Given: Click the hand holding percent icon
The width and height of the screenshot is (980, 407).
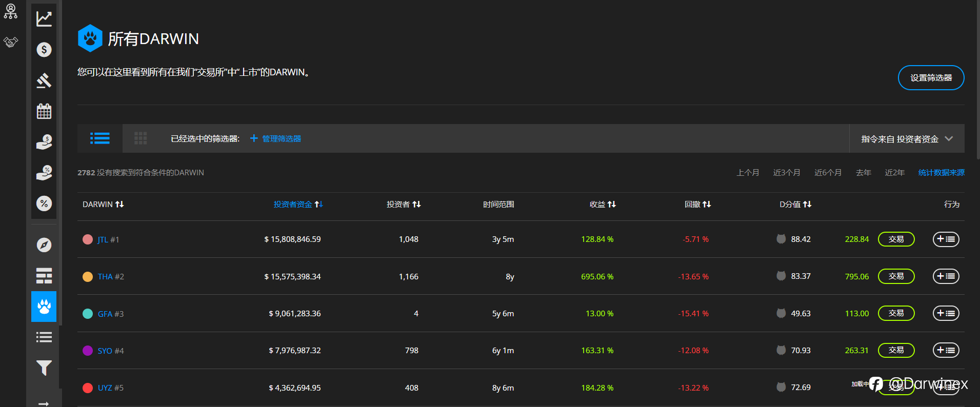Looking at the screenshot, I should coord(44,173).
